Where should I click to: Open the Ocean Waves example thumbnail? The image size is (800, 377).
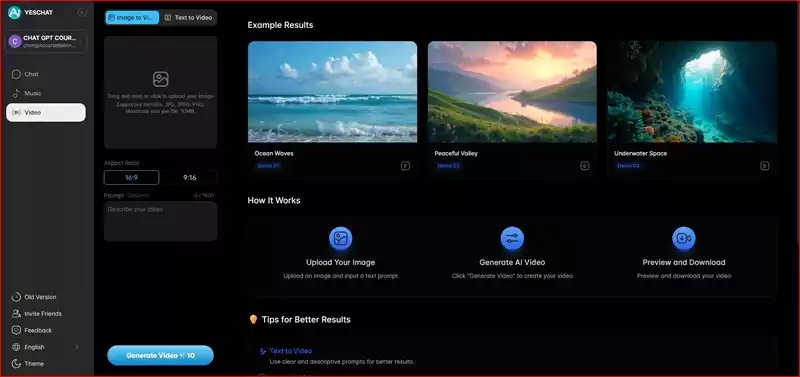pos(332,92)
